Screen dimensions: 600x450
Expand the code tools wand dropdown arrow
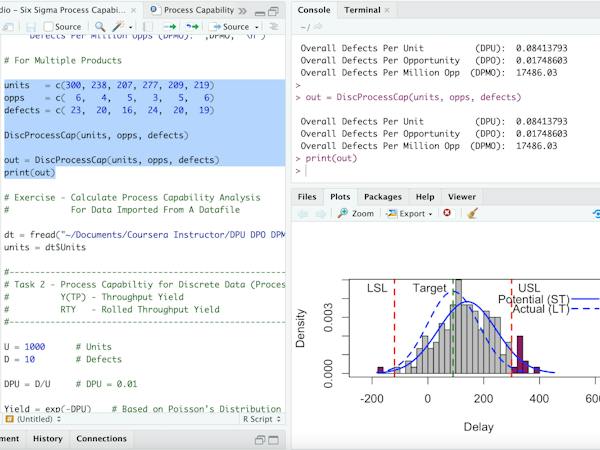click(x=130, y=27)
